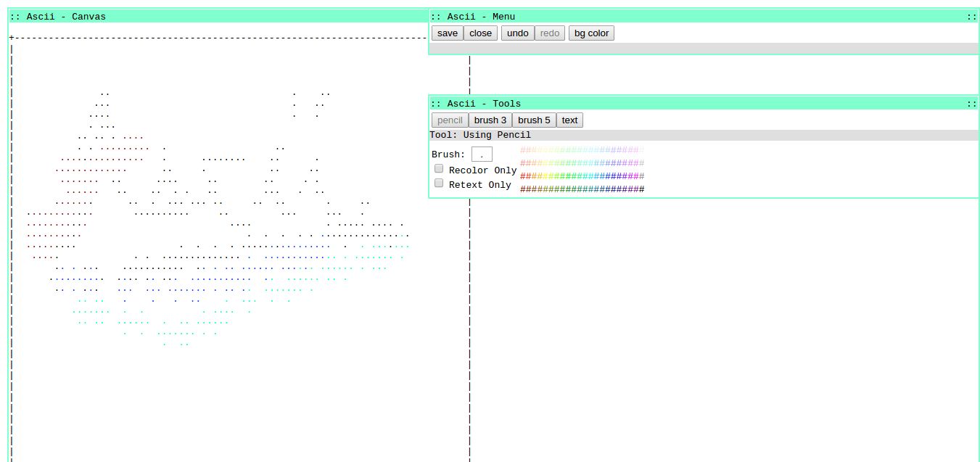Open the bg color option
This screenshot has width=980, height=462.
coord(591,33)
